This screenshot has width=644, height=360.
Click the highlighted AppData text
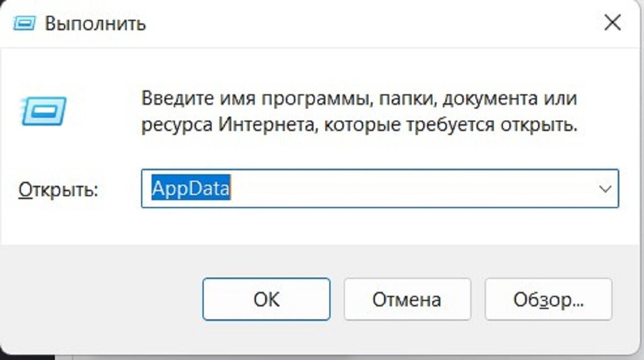tap(191, 189)
